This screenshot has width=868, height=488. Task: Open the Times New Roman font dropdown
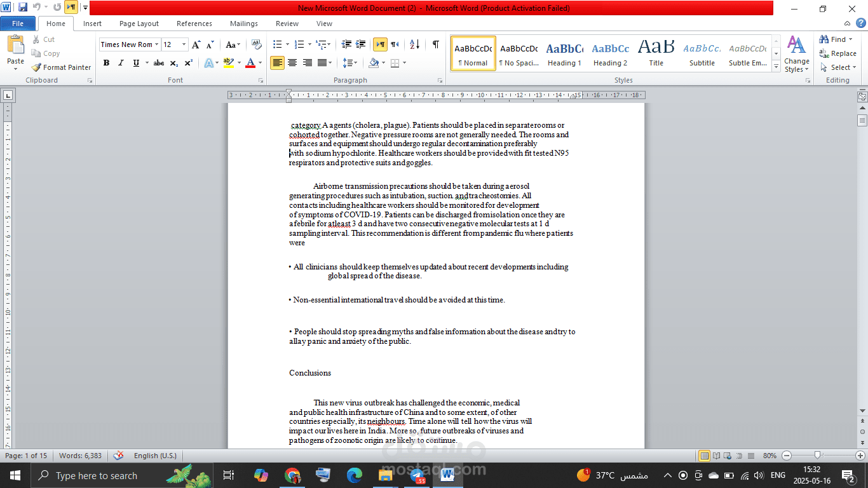(x=157, y=44)
